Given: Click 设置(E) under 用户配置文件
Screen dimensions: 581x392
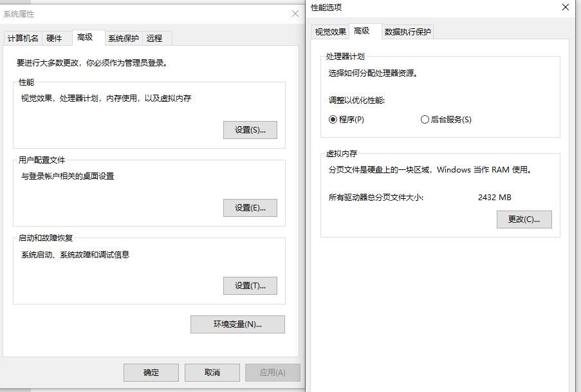Looking at the screenshot, I should coord(250,207).
